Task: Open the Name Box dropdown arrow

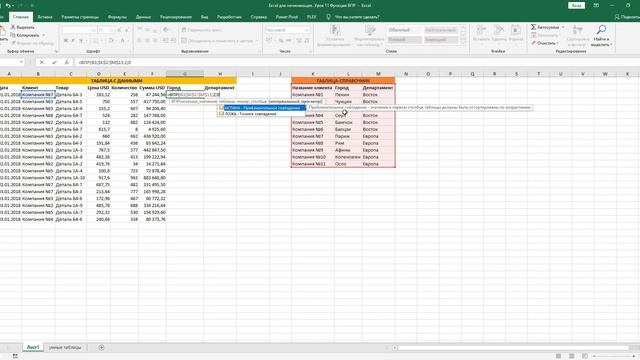Action: coord(21,62)
